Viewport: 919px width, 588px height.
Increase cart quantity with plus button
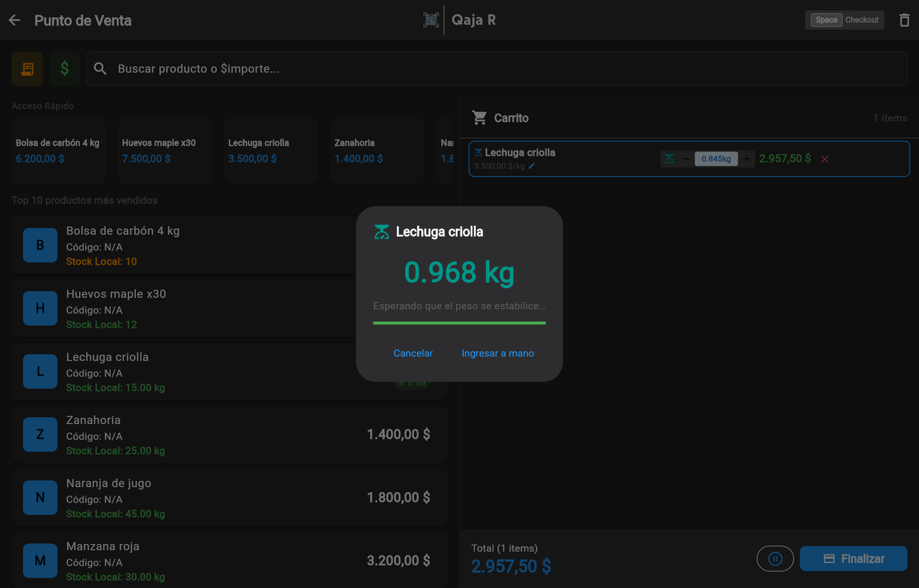(x=746, y=159)
